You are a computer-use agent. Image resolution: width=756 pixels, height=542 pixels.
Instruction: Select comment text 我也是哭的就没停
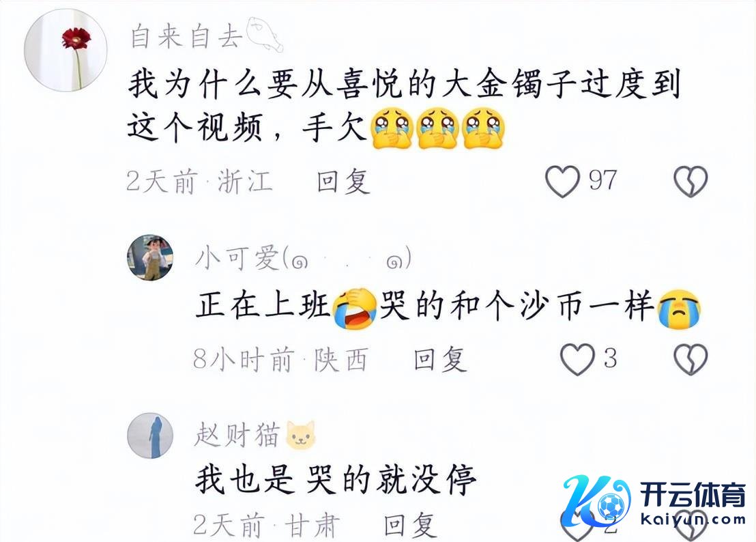pyautogui.click(x=336, y=481)
